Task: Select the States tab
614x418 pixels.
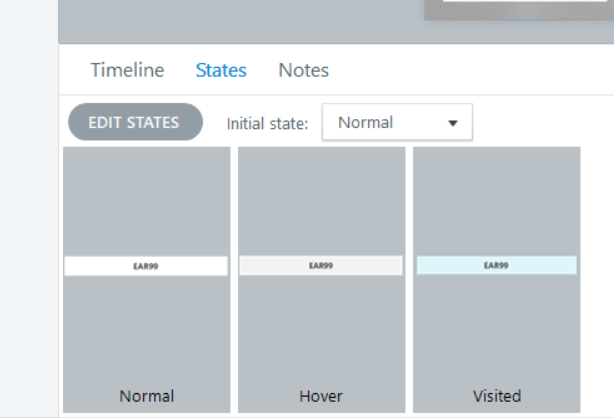Action: click(x=221, y=70)
